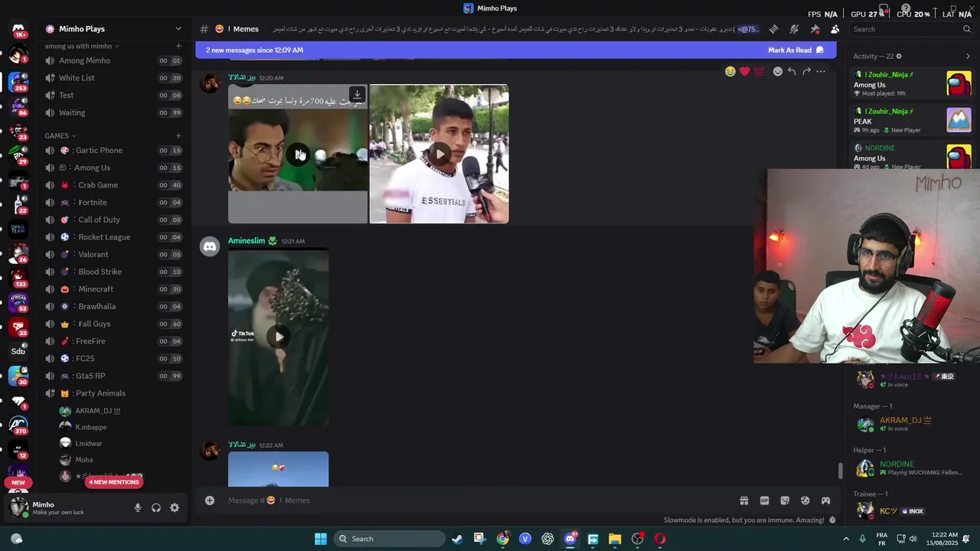980x551 pixels.
Task: Click the taskbar Search box
Action: click(x=389, y=539)
